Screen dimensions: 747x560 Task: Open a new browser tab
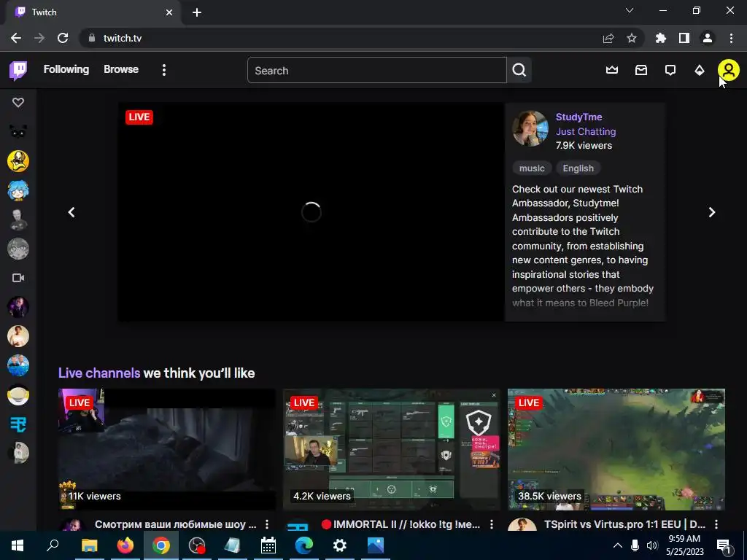coord(197,12)
